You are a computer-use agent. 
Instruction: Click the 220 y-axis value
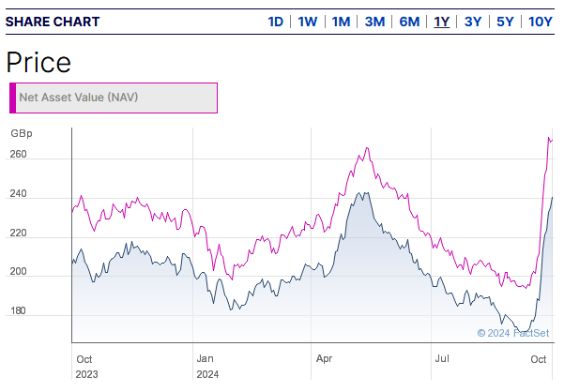(x=19, y=234)
